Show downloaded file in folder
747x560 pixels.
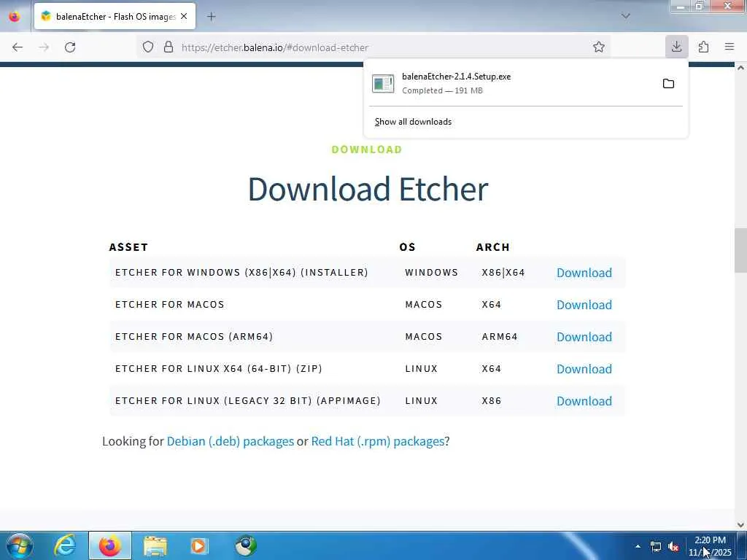tap(668, 84)
